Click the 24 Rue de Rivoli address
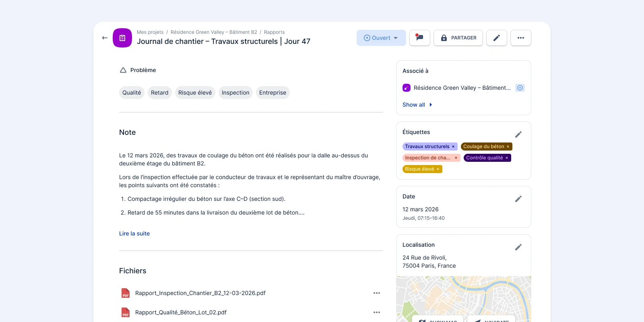 [x=429, y=262]
